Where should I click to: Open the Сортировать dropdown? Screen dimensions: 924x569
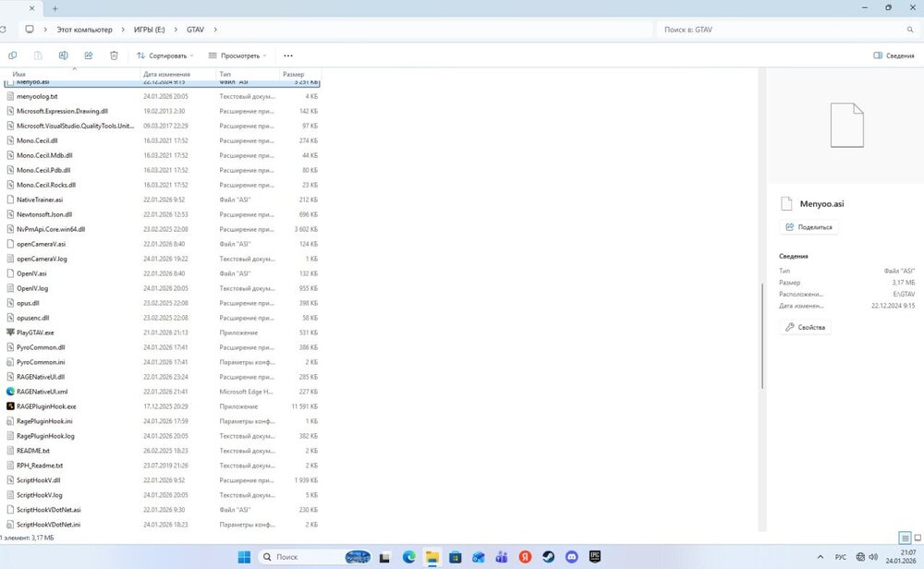[164, 55]
